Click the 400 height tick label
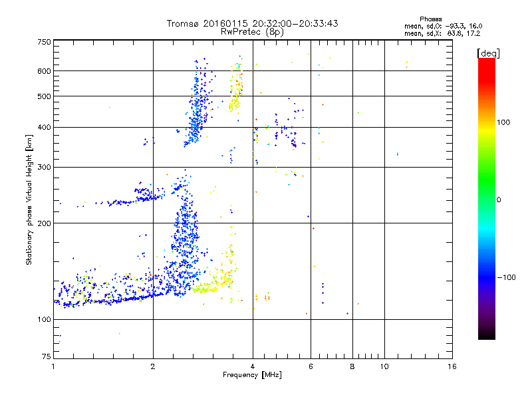 pos(44,128)
